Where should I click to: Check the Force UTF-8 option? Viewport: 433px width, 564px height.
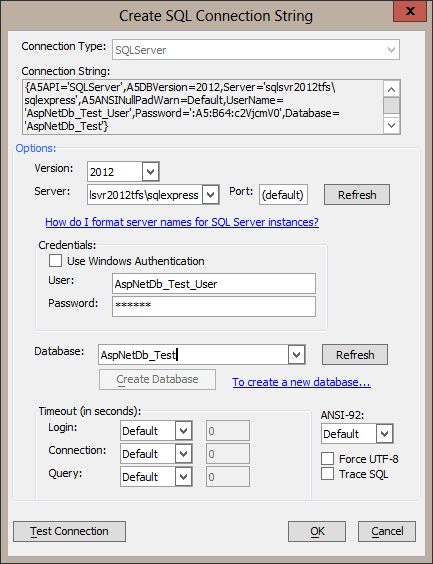[x=327, y=459]
